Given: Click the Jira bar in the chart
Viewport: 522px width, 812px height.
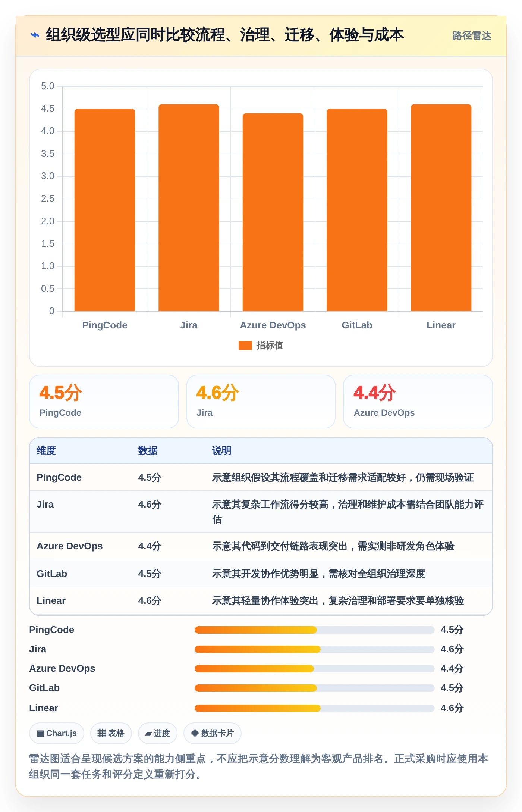Looking at the screenshot, I should pyautogui.click(x=189, y=208).
